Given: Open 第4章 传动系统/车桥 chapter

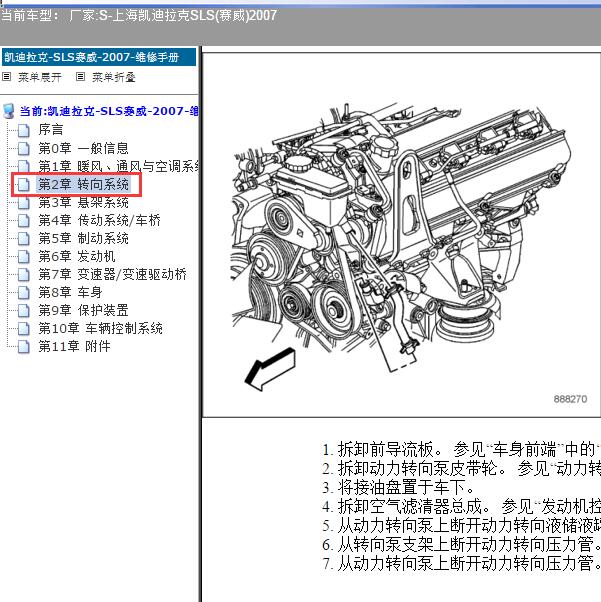Looking at the screenshot, I should [x=99, y=220].
